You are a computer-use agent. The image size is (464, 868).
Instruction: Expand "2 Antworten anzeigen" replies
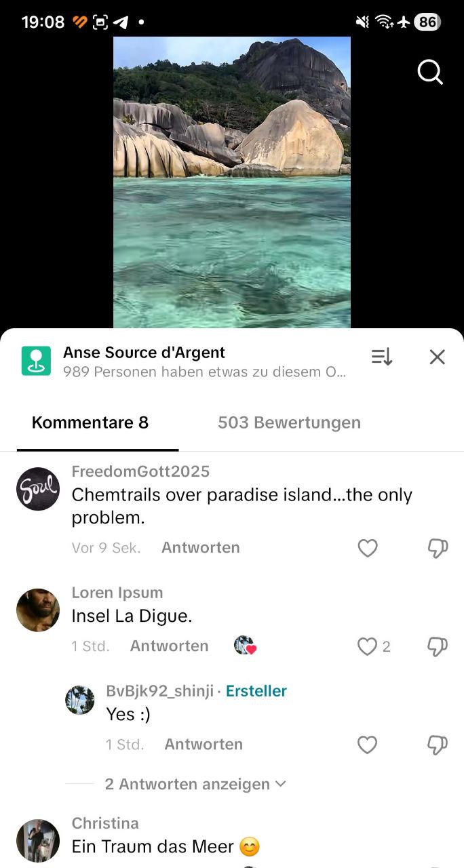(195, 784)
